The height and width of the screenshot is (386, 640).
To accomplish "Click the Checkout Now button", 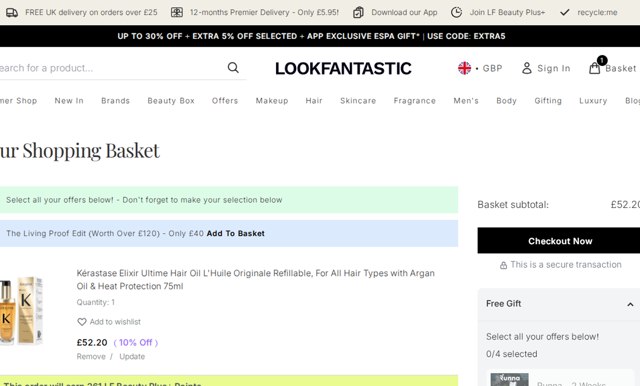I will coord(559,241).
